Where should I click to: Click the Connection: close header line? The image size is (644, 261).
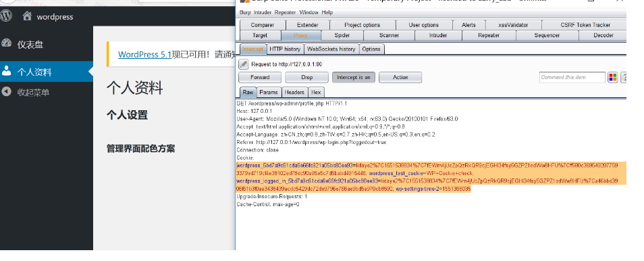[257, 150]
